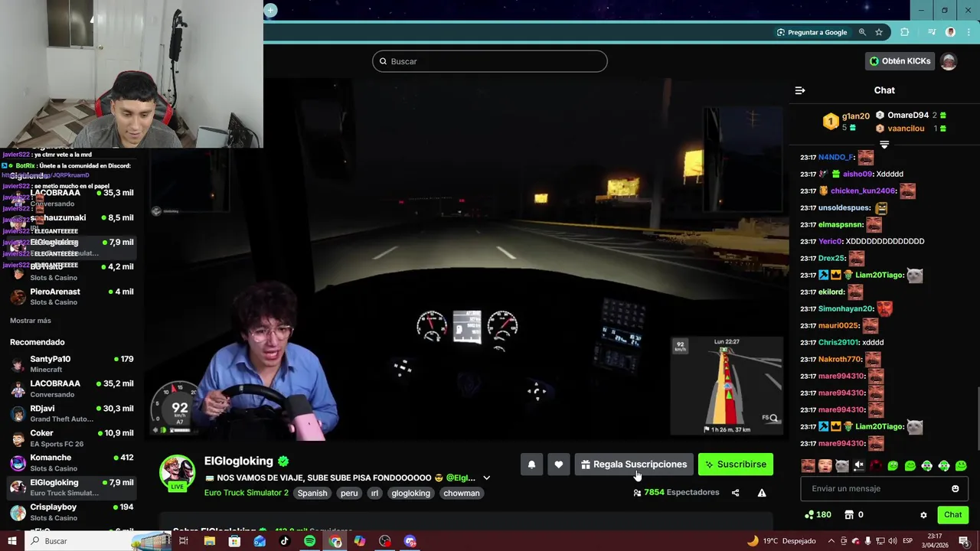Open Task View on the taskbar

184,541
